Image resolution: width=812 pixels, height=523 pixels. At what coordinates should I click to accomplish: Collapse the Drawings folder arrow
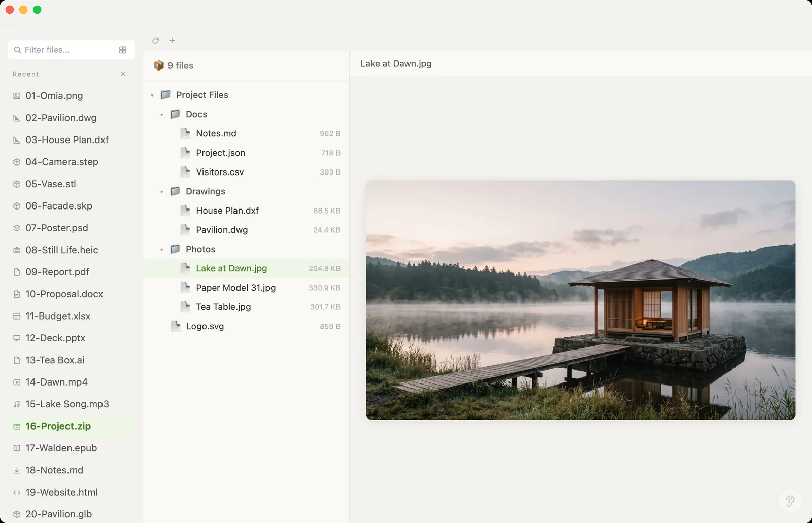tap(162, 192)
